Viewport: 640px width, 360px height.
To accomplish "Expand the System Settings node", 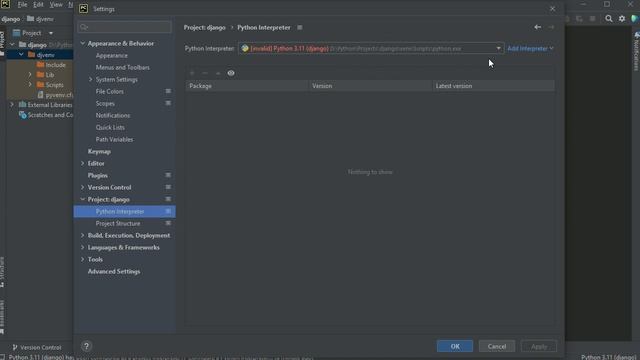I will pos(91,80).
